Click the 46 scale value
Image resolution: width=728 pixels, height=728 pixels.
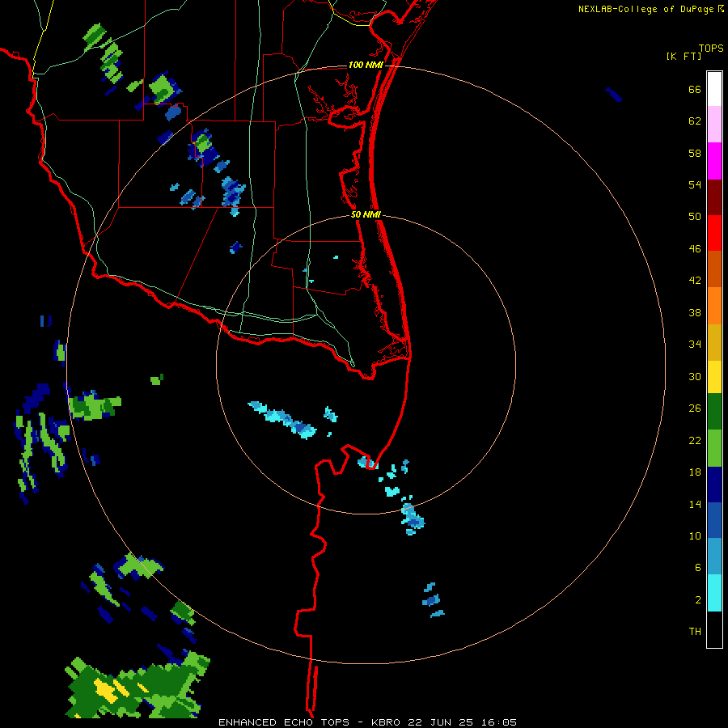pos(695,249)
